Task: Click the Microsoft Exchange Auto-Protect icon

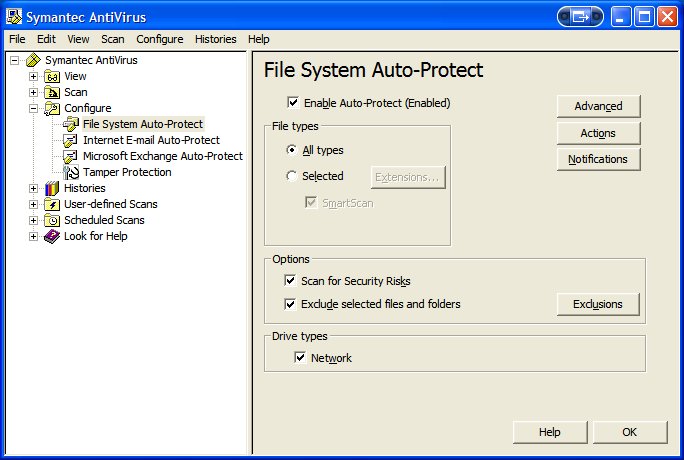Action: [x=71, y=156]
